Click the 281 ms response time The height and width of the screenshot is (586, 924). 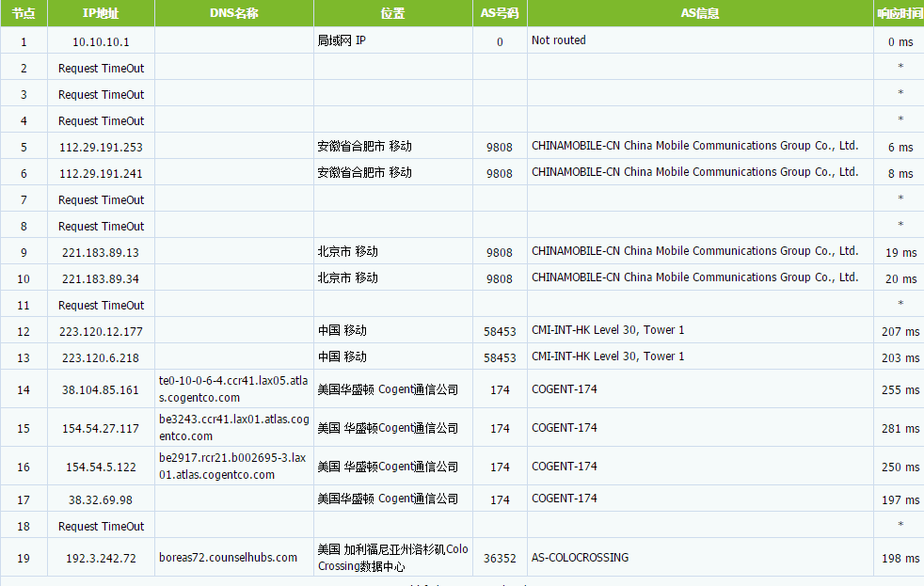click(x=900, y=429)
